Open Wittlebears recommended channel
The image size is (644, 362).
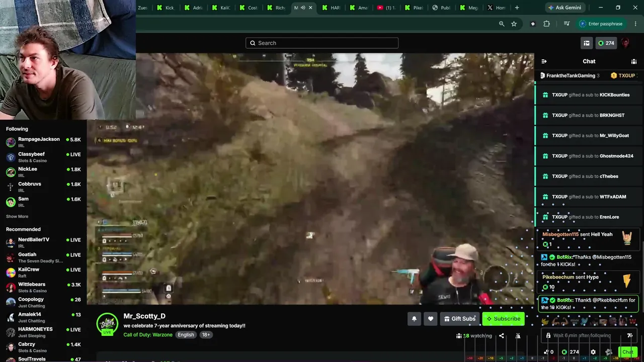pyautogui.click(x=43, y=288)
